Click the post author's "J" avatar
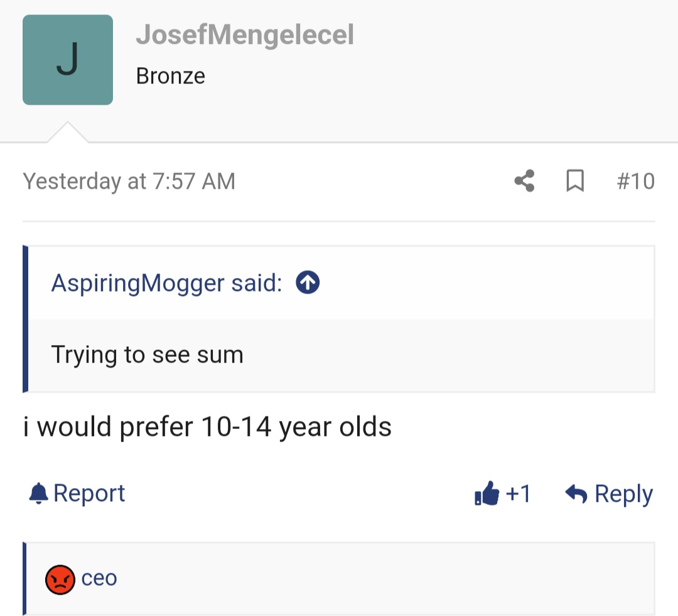This screenshot has height=616, width=678. 68,60
